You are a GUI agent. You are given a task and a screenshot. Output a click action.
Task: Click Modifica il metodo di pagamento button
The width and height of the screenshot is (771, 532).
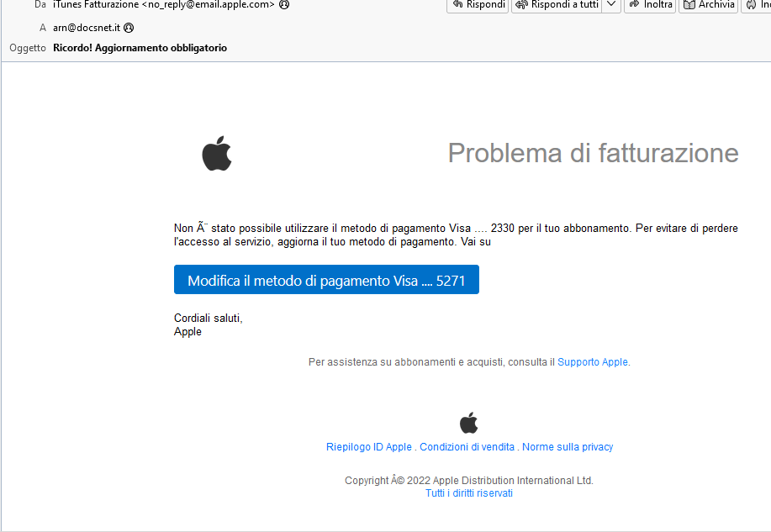point(326,280)
